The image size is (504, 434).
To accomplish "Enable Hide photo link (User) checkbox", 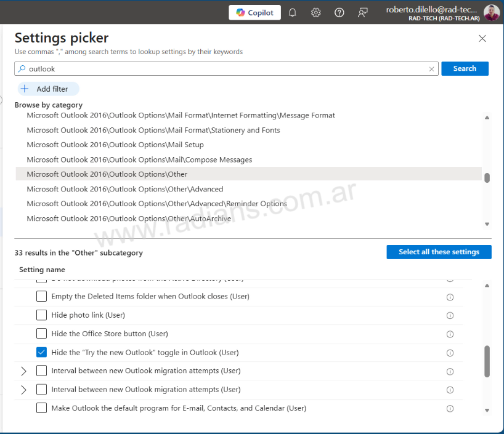I will [x=41, y=315].
